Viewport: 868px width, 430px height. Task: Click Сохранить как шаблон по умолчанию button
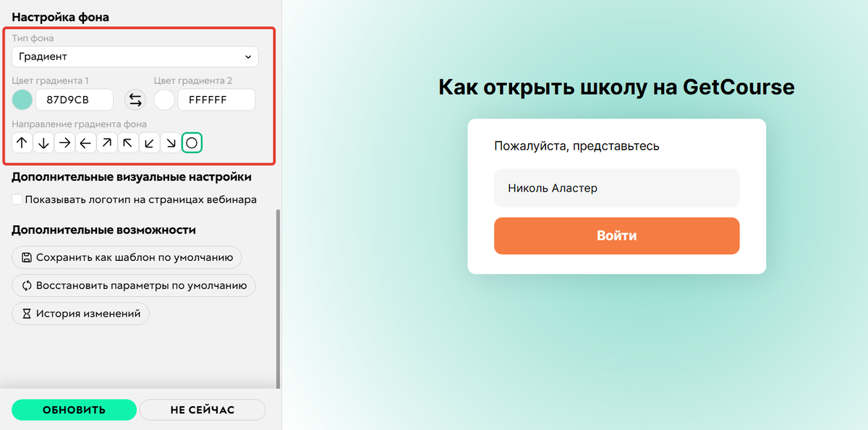pyautogui.click(x=127, y=257)
